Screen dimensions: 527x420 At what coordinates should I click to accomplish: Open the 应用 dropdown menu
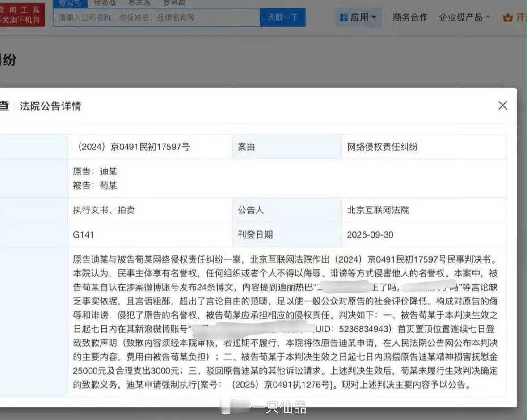click(358, 17)
